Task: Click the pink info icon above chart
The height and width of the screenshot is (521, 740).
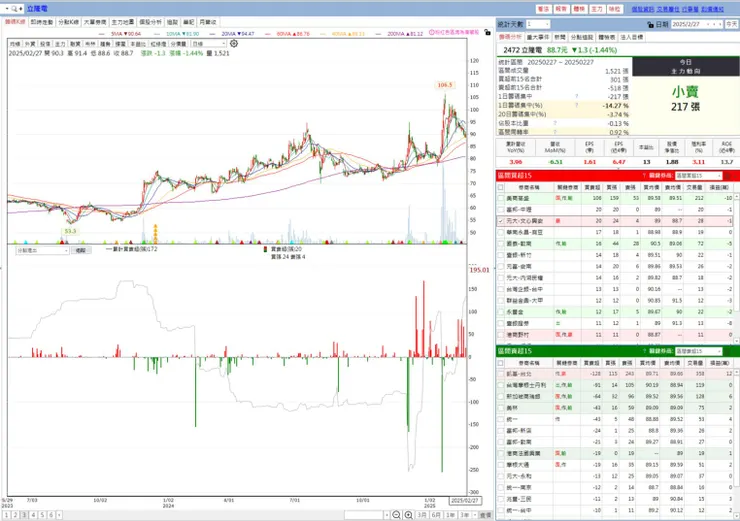Action: (431, 32)
